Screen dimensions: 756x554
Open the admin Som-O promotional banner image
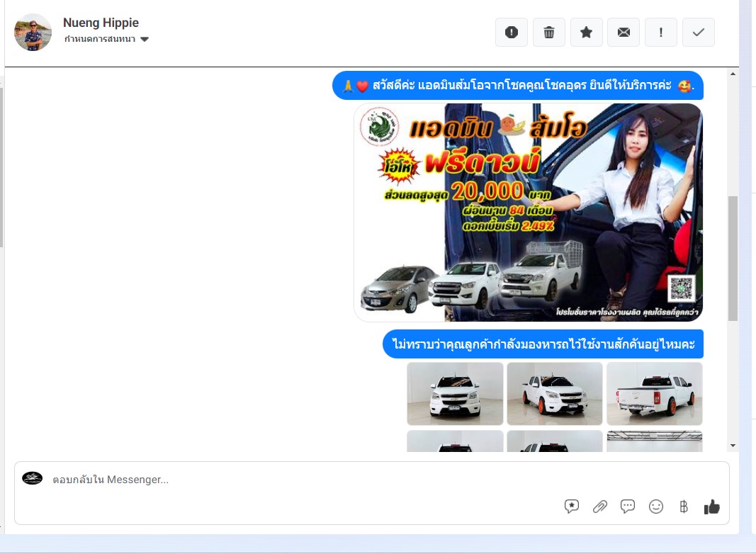(x=528, y=213)
